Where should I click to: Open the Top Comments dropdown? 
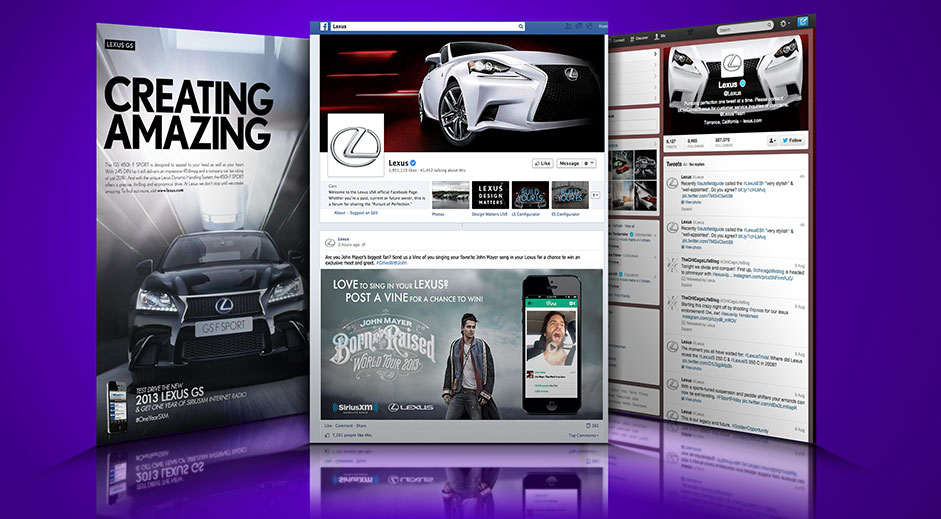584,436
